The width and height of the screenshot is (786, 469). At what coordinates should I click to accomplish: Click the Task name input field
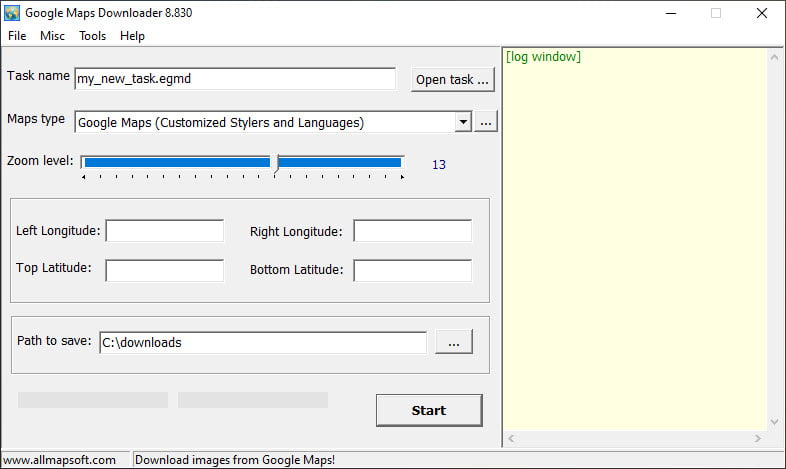(235, 79)
